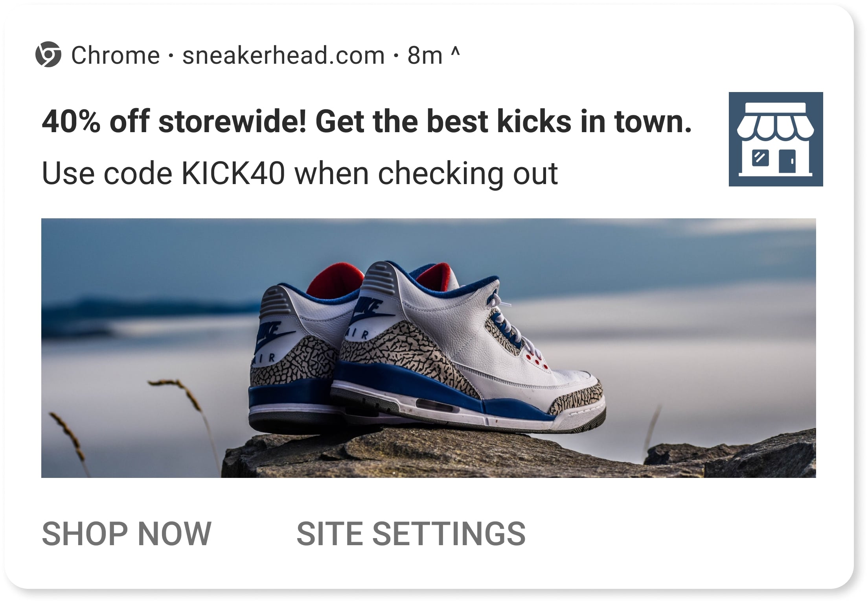Screen dimensions: 868x603
Task: Click the sneakerhead.com domain label
Action: click(283, 55)
